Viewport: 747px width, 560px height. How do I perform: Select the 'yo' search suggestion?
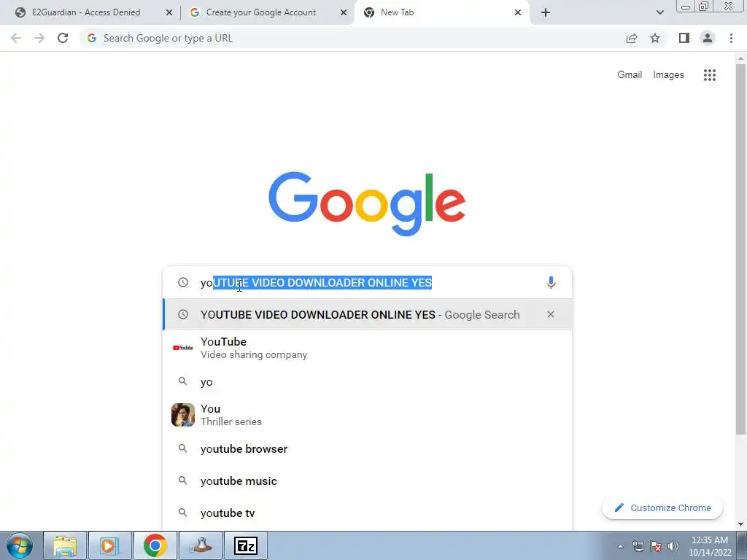pos(368,381)
